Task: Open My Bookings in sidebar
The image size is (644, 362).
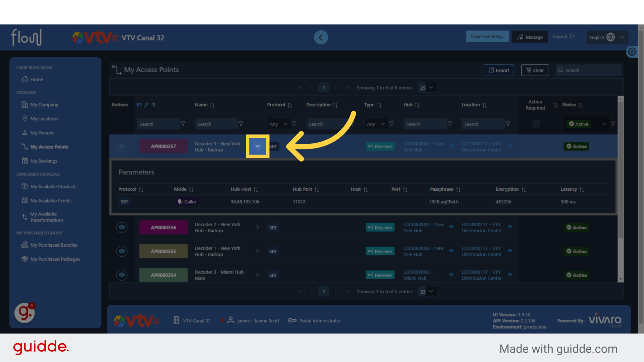Action: (44, 161)
